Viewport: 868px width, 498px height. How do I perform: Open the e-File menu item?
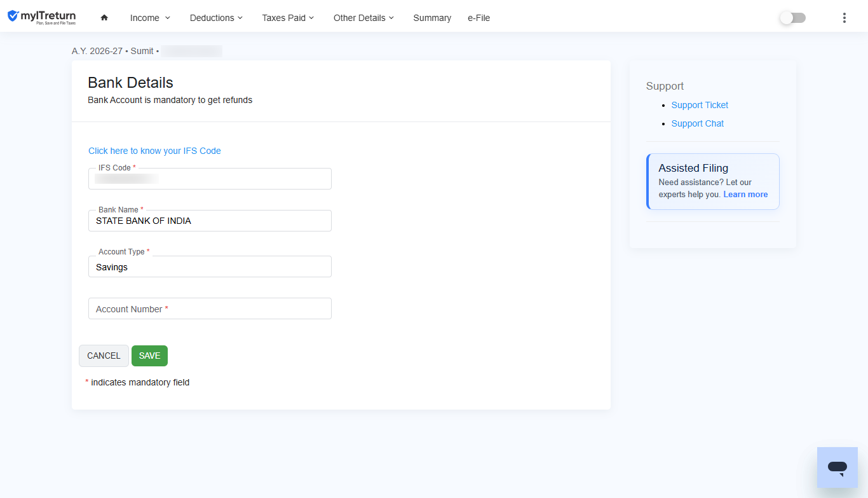[x=478, y=18]
